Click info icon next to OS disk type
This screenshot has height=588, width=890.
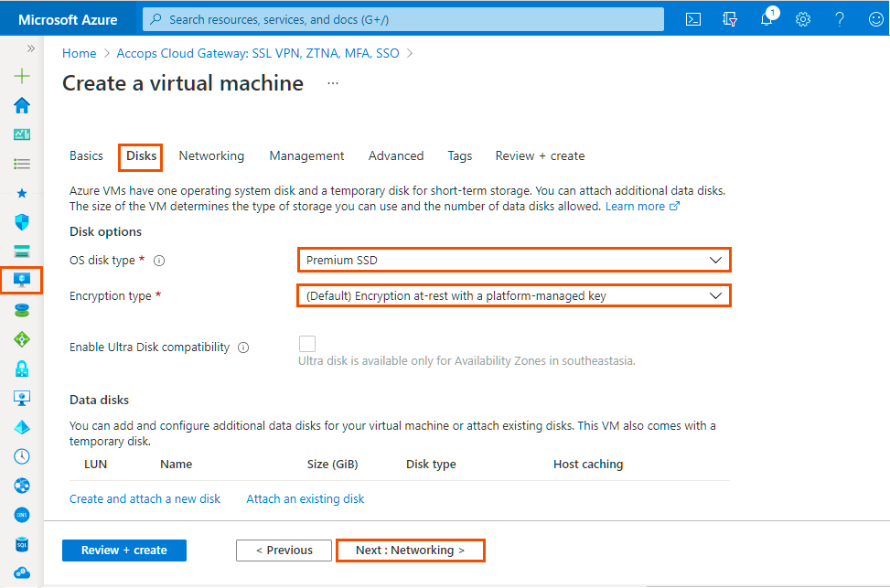pos(159,262)
